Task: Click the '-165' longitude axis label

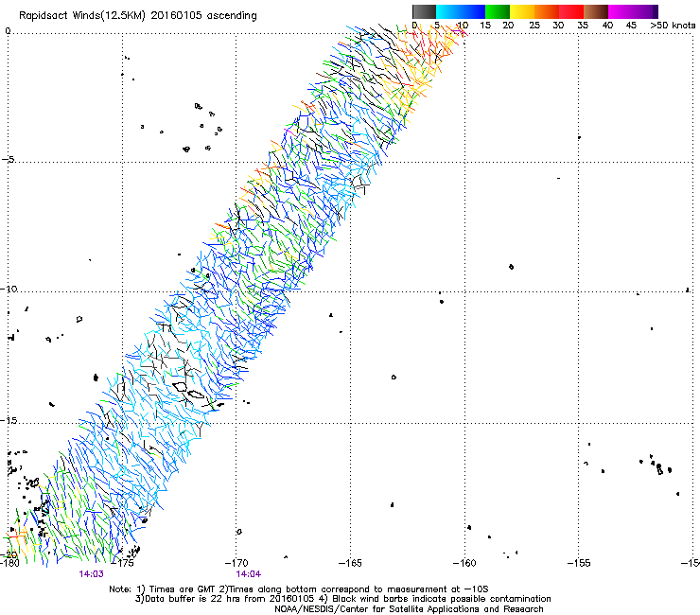Action: tap(350, 563)
